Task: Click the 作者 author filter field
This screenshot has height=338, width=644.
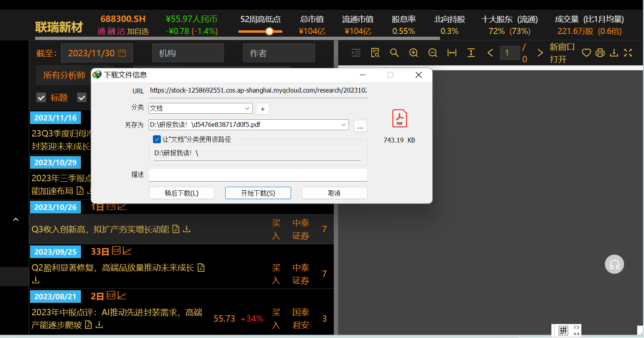Action: tap(279, 53)
